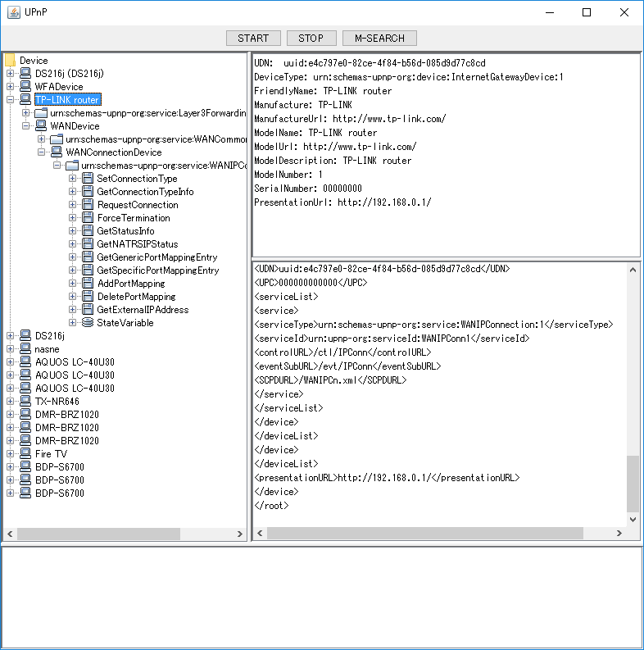Screen dimensions: 644x650
Task: Click the right arrow of the XML pane's horizontal scrollbar
Action: click(619, 533)
